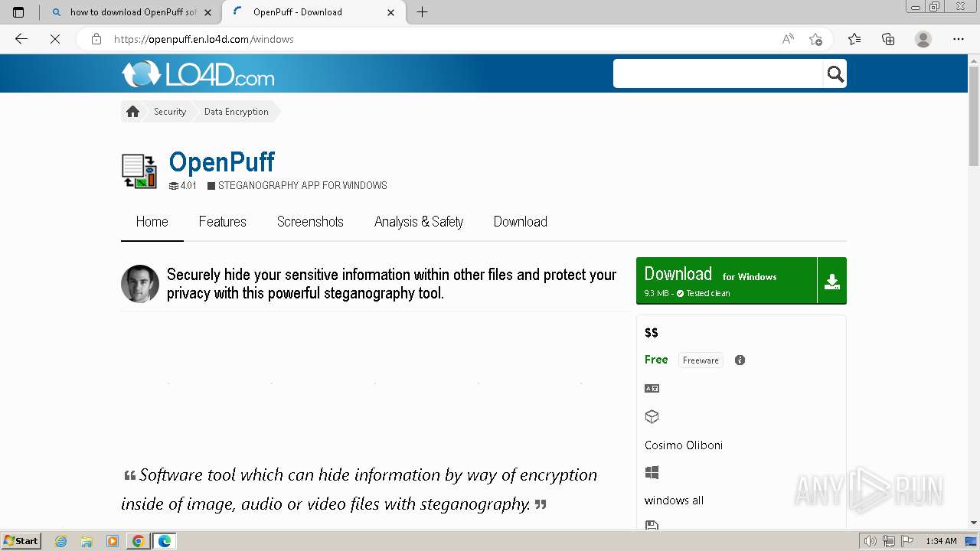Open the Collections icon in the toolbar

888,39
